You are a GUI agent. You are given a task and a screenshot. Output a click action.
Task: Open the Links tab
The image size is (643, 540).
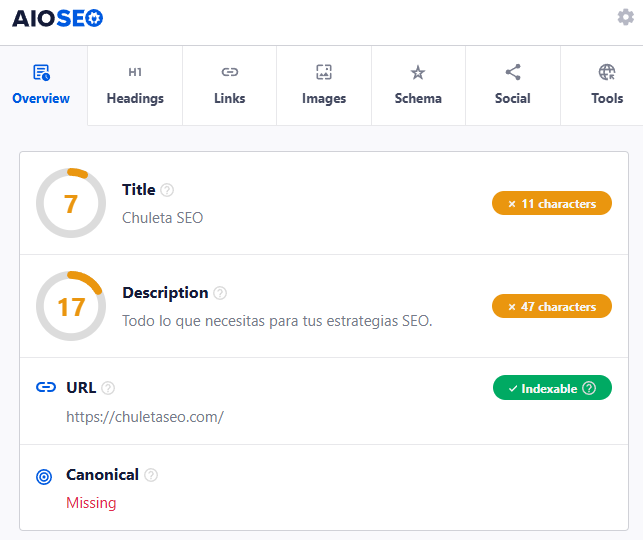tap(230, 85)
